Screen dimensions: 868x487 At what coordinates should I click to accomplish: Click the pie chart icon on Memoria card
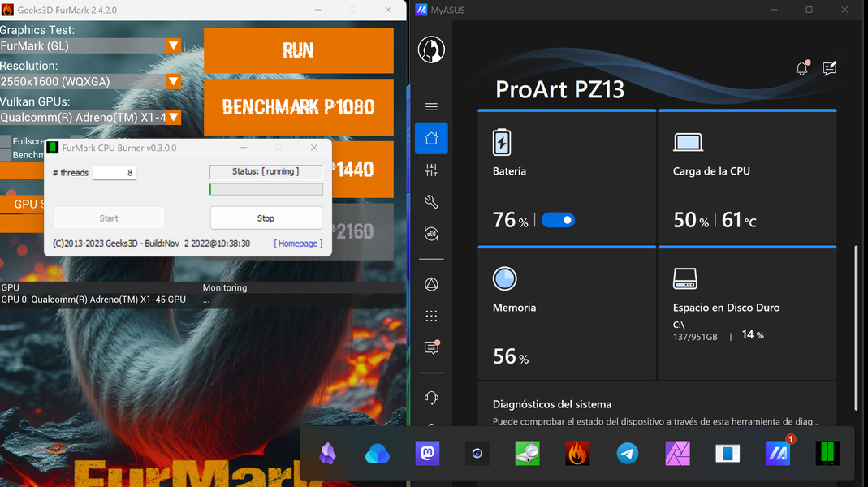pyautogui.click(x=504, y=279)
